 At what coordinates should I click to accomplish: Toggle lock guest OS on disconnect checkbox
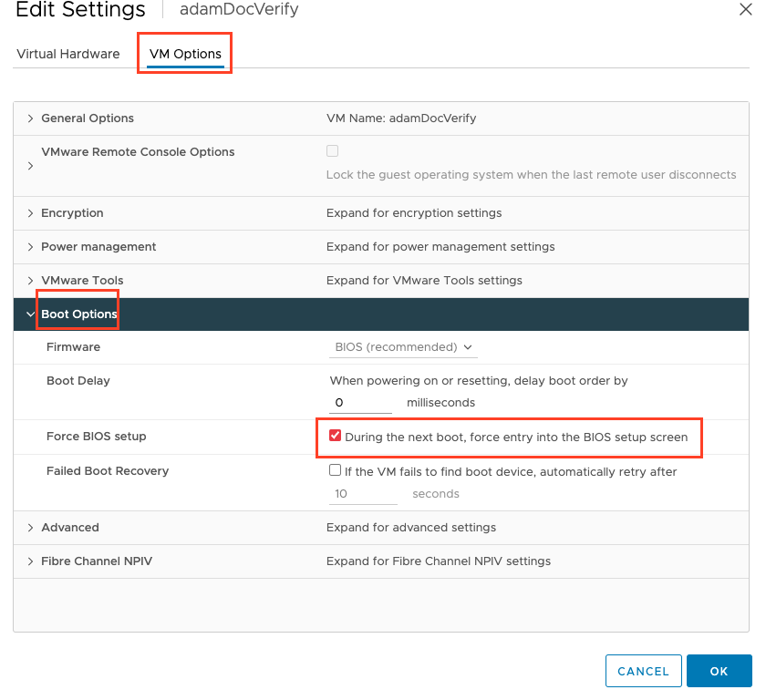click(333, 151)
